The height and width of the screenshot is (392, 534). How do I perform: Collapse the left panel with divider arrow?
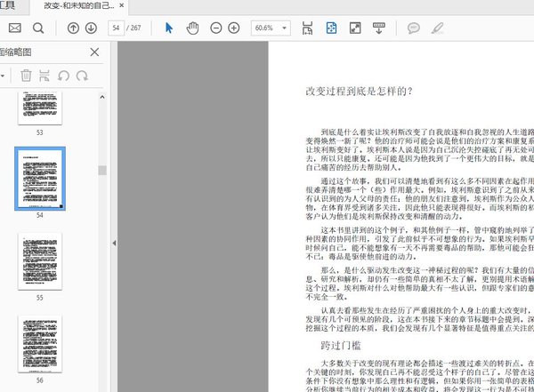pos(113,243)
